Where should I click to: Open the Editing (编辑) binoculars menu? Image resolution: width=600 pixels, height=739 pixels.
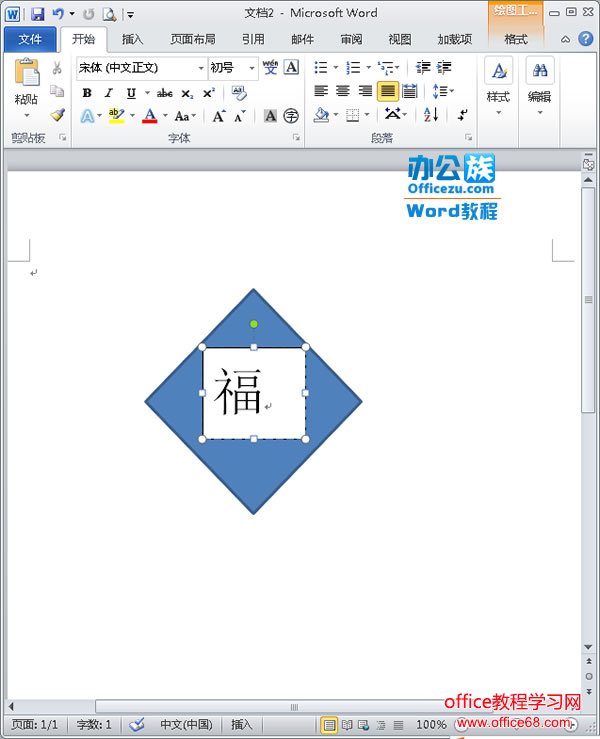tap(540, 87)
